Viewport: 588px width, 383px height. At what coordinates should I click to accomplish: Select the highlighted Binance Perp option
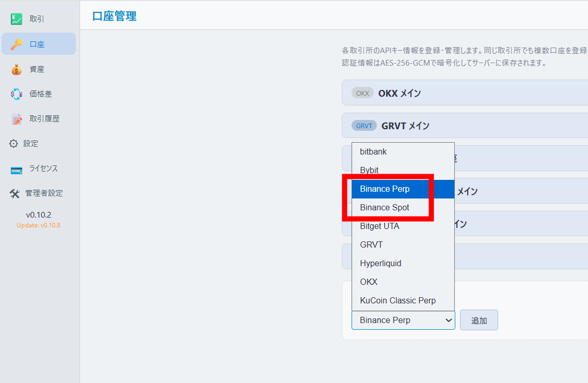click(x=385, y=189)
